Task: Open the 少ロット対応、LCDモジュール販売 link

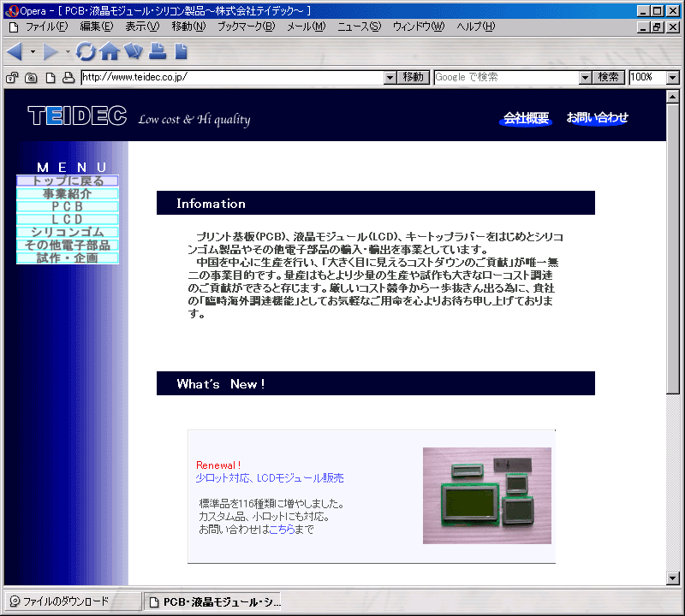Action: (270, 478)
